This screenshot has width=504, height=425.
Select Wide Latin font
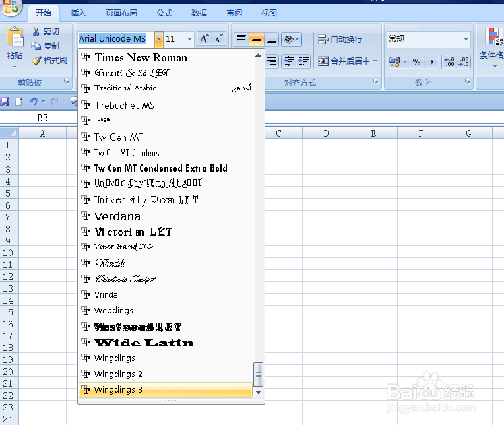(166, 343)
